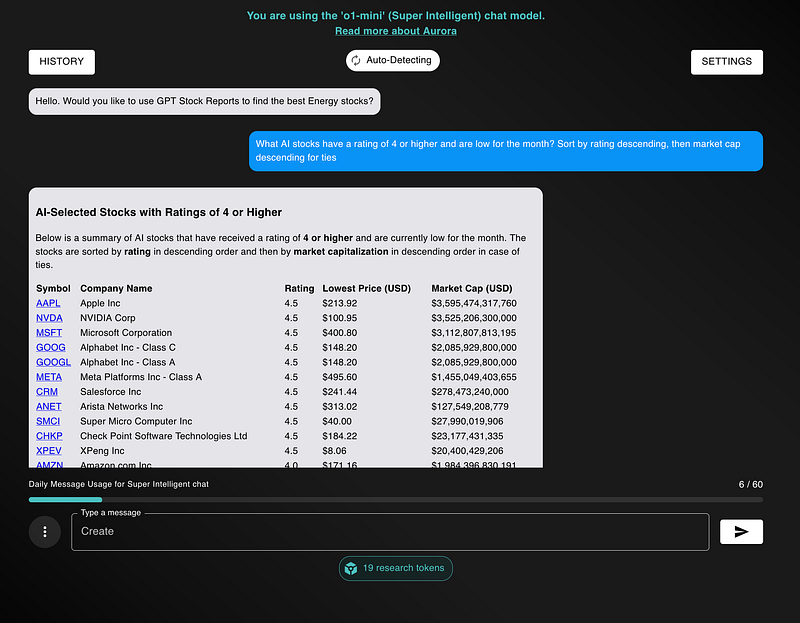The width and height of the screenshot is (800, 623).
Task: Click the $127,549,208,779 market cap
Action: [469, 407]
